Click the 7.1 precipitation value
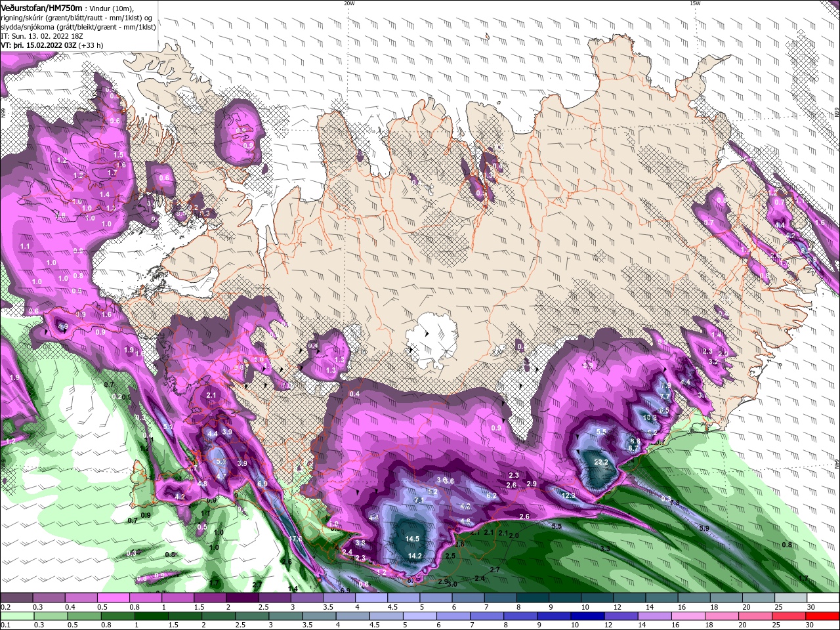 coord(419,500)
